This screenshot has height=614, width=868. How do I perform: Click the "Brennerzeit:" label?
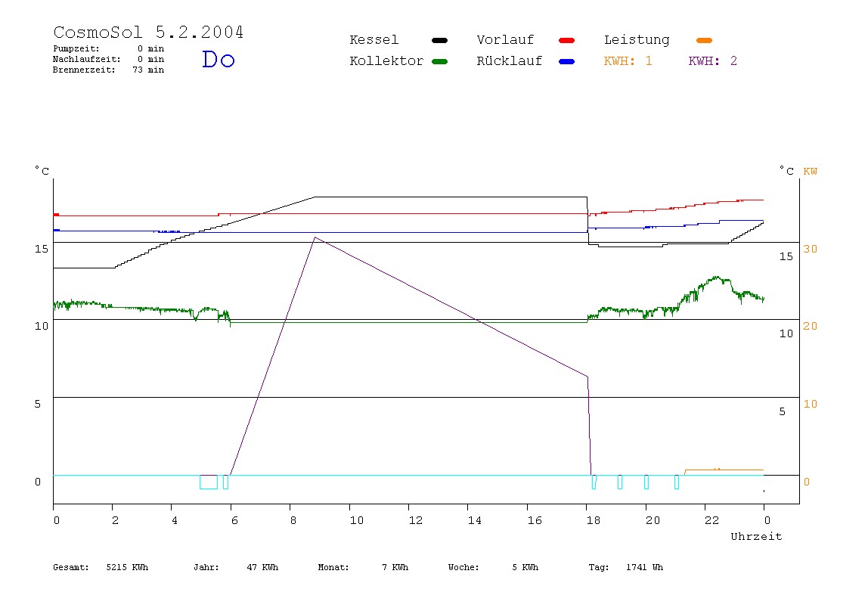84,70
